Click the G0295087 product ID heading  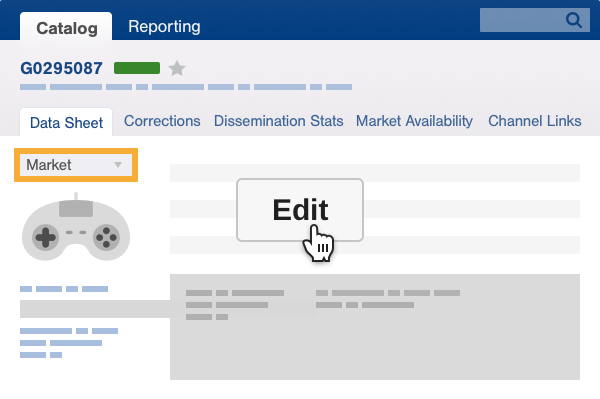click(61, 68)
